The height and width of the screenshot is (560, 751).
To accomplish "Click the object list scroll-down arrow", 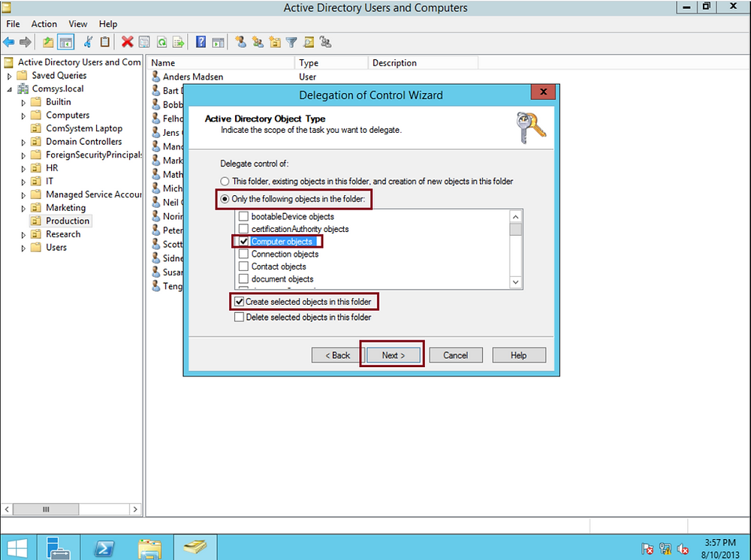I will [x=515, y=282].
